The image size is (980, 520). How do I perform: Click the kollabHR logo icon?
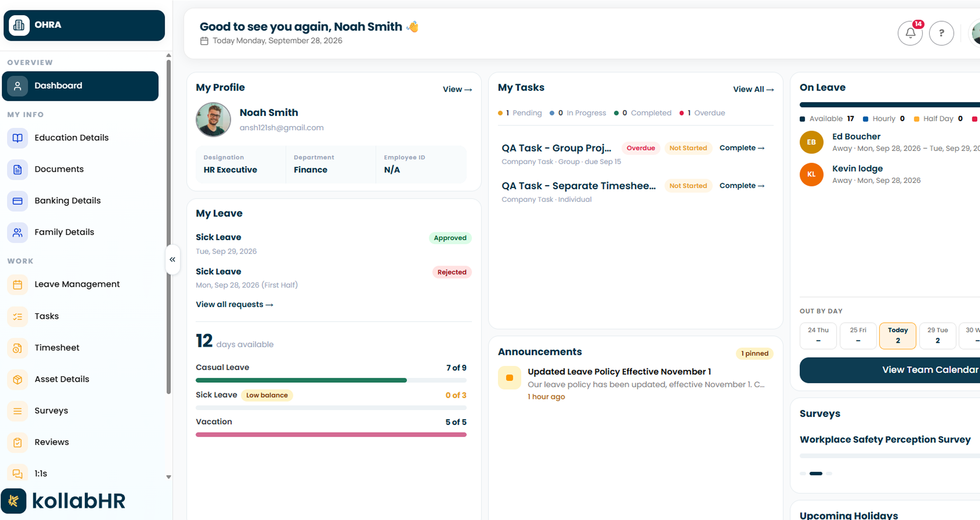[x=14, y=500]
